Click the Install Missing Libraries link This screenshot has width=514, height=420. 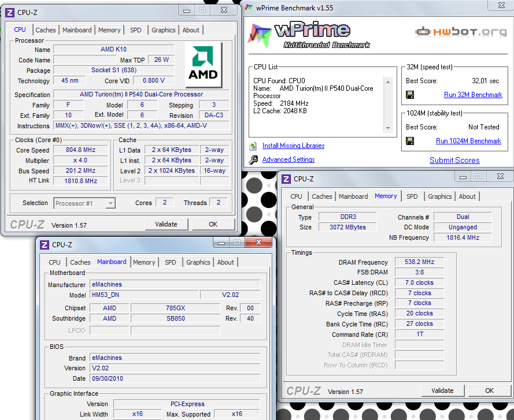(x=293, y=146)
